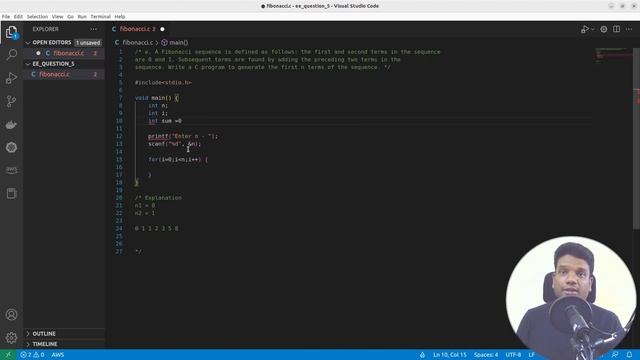Click the '/* Explanation' comment line
The height and width of the screenshot is (360, 640).
click(158, 198)
